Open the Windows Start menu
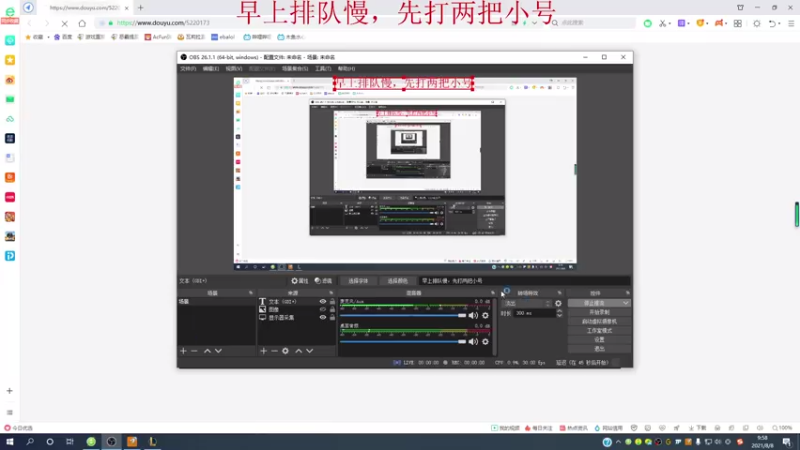Viewport: 800px width, 450px height. (10, 442)
